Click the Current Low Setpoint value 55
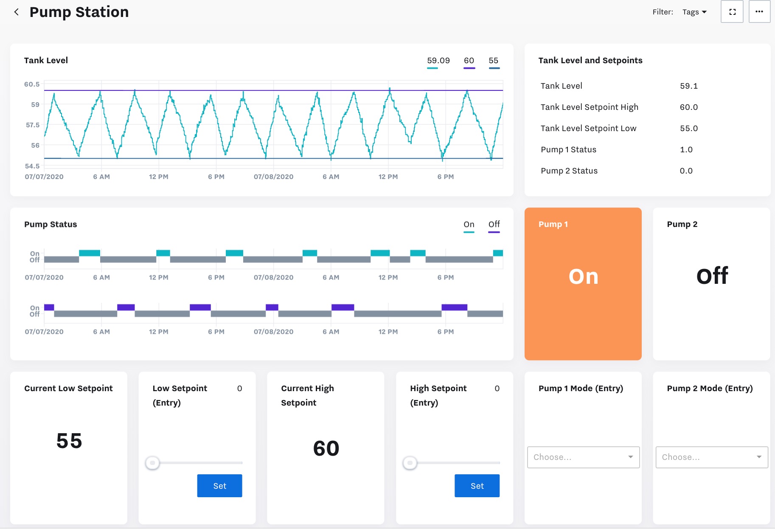The width and height of the screenshot is (775, 532). [x=69, y=441]
